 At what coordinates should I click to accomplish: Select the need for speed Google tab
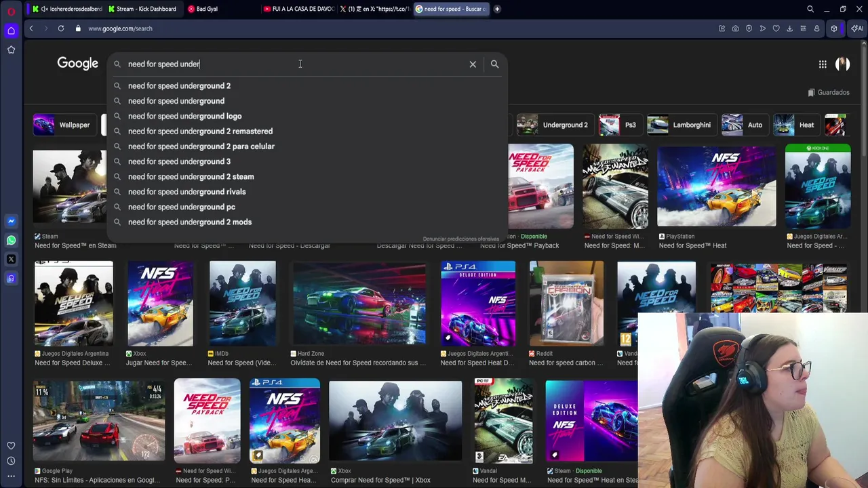(450, 9)
